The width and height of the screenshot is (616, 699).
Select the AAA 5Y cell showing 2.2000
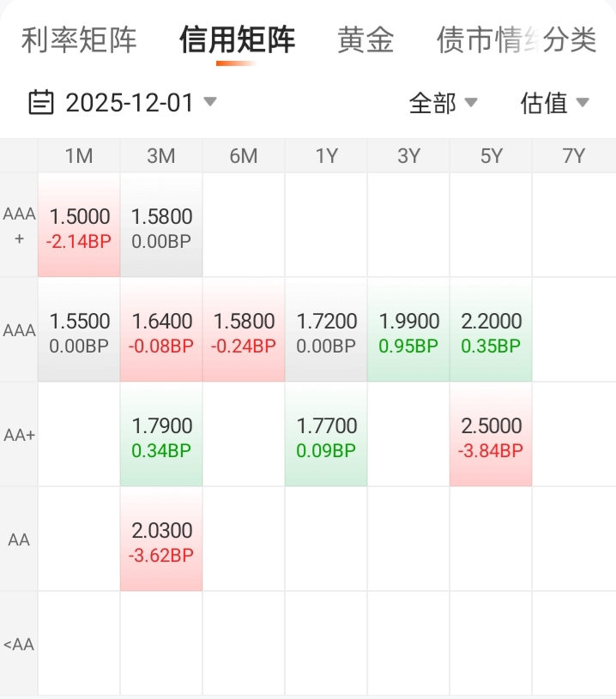coord(491,332)
